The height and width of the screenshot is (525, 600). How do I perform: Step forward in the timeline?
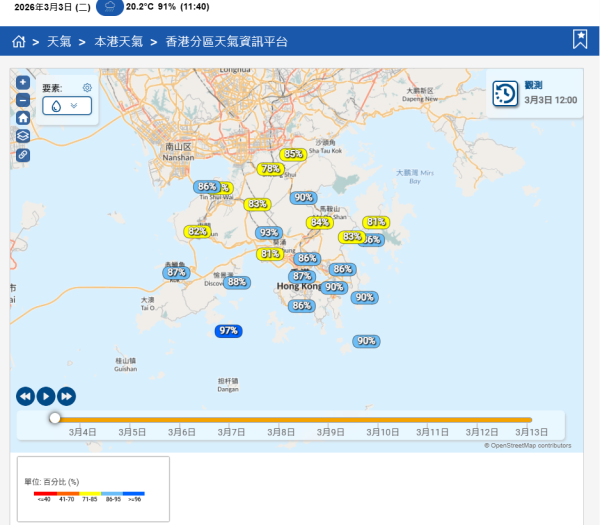(67, 396)
